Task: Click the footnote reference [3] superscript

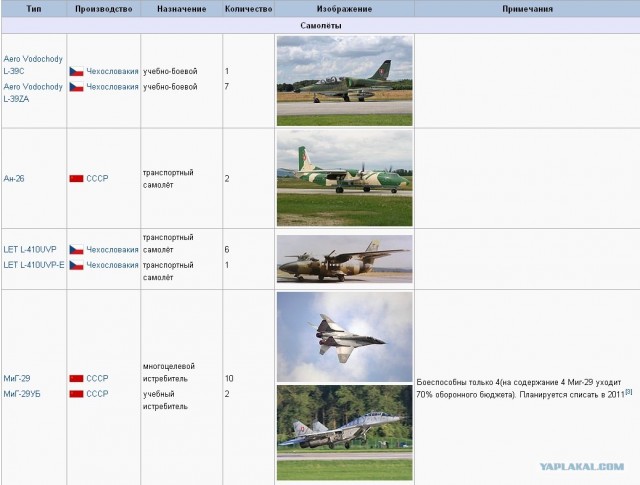Action: click(629, 392)
